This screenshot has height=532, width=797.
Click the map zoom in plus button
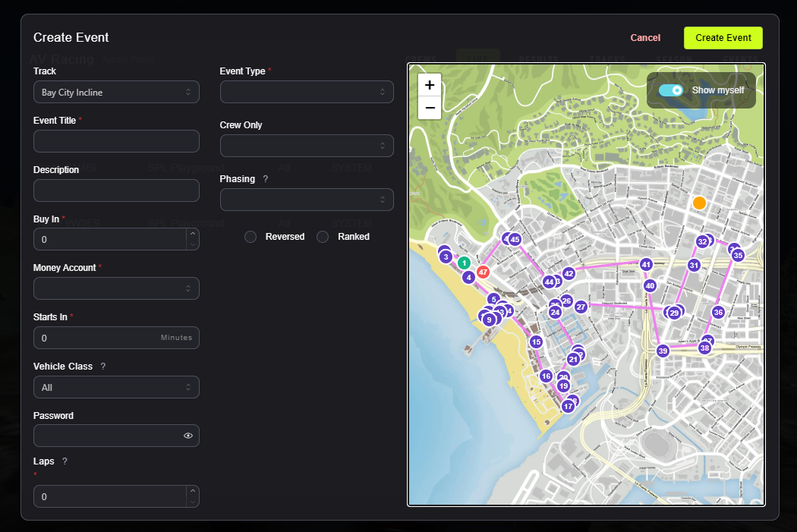pos(430,85)
